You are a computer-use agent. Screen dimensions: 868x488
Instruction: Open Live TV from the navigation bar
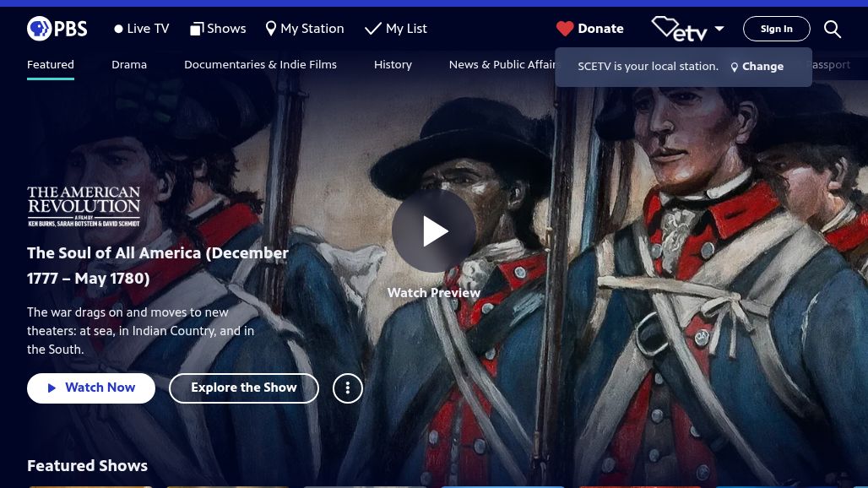point(141,29)
